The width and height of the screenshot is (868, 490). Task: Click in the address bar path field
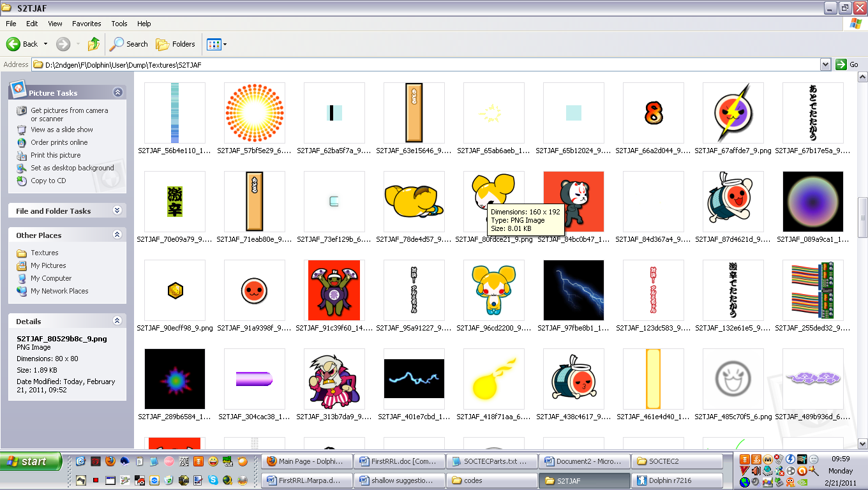pyautogui.click(x=426, y=64)
